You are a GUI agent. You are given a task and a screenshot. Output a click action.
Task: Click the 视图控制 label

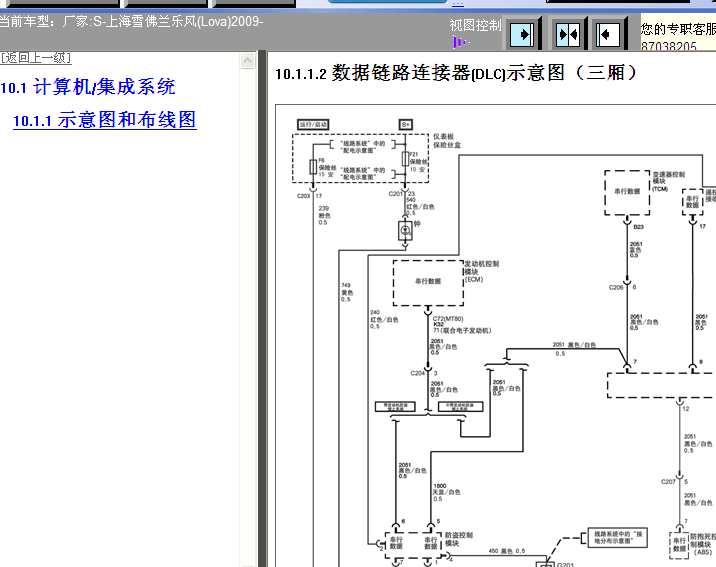[x=475, y=26]
